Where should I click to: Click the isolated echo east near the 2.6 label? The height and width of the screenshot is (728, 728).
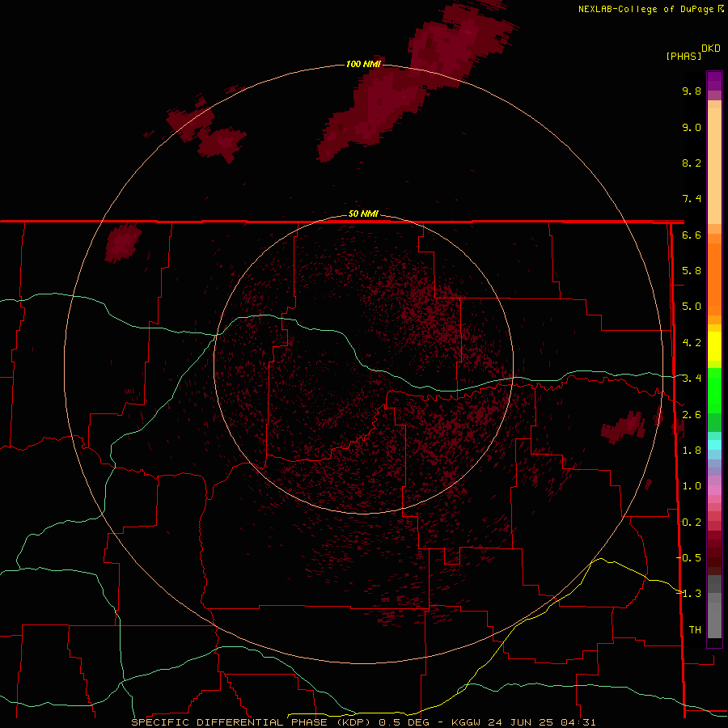click(623, 427)
